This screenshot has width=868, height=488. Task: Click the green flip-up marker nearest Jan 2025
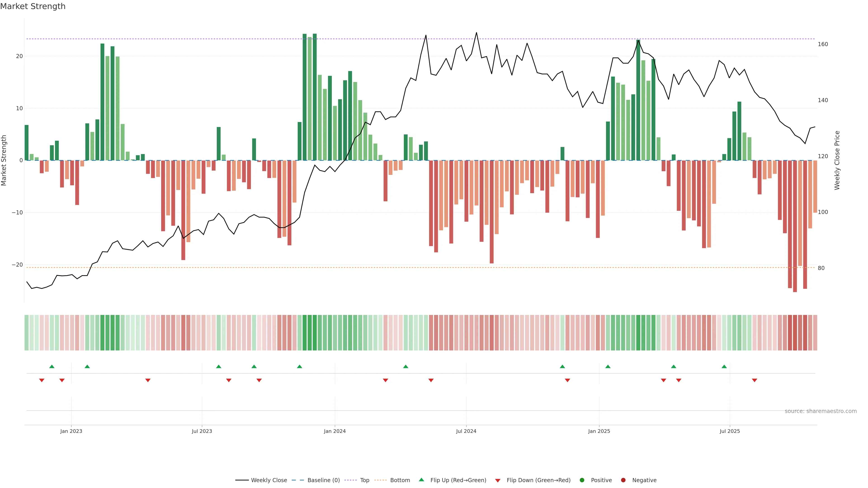pos(608,366)
